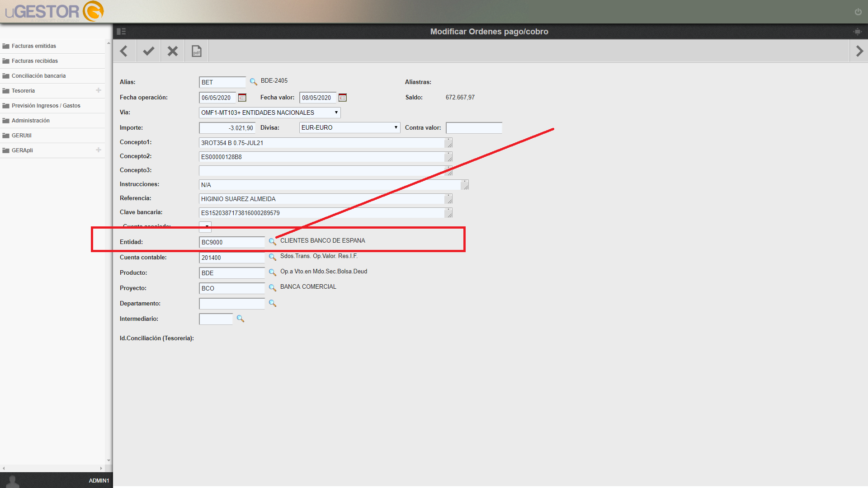The height and width of the screenshot is (488, 868).
Task: Click sidebar scrollbar down arrow
Action: coord(108,460)
